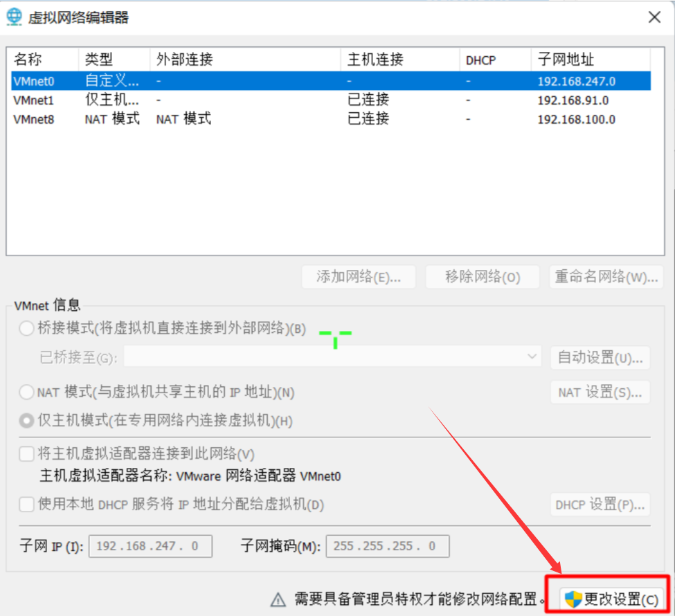The height and width of the screenshot is (616, 675).
Task: Click the shield icon on Change Settings
Action: coord(573,599)
